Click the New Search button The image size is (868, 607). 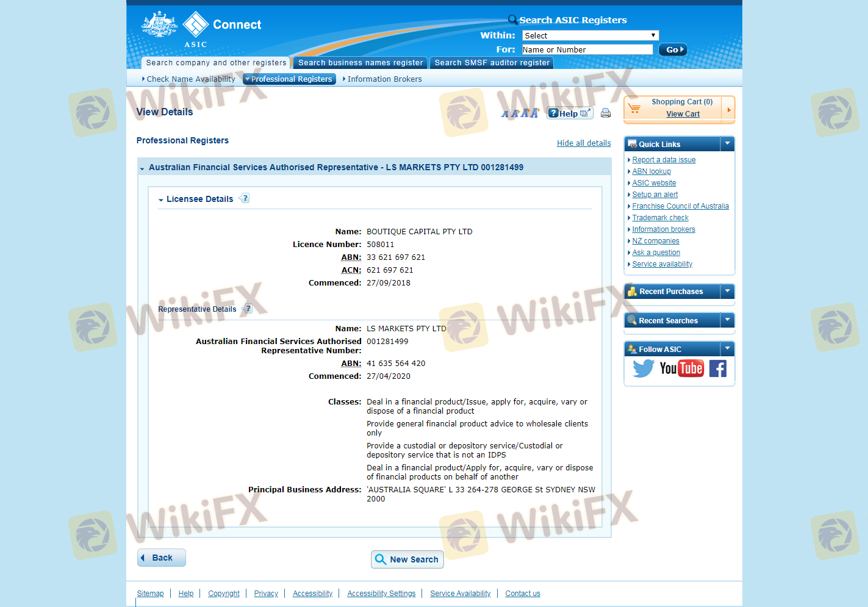coord(407,559)
